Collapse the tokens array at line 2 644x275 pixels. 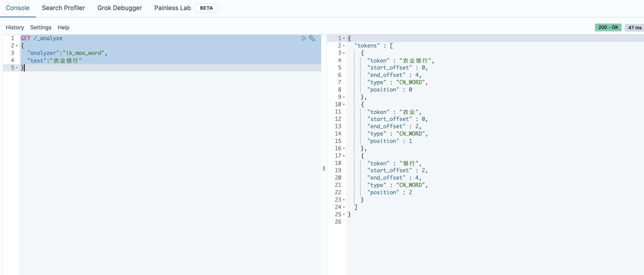click(x=344, y=46)
